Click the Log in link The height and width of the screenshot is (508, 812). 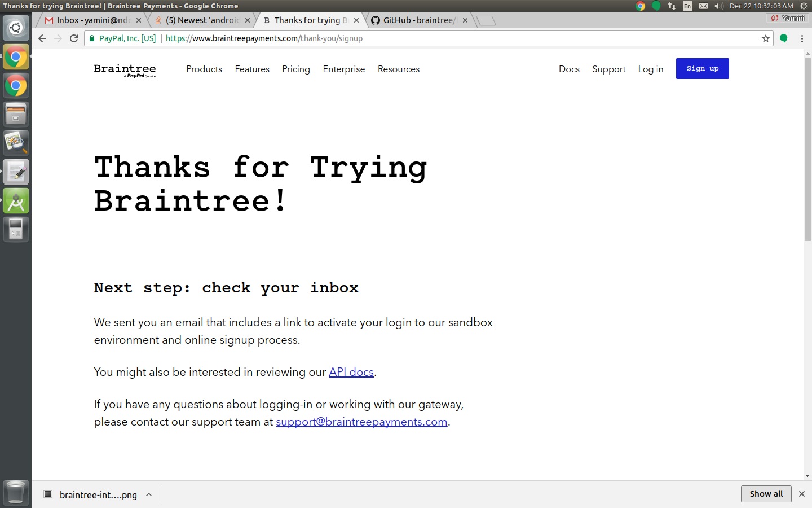pos(651,69)
